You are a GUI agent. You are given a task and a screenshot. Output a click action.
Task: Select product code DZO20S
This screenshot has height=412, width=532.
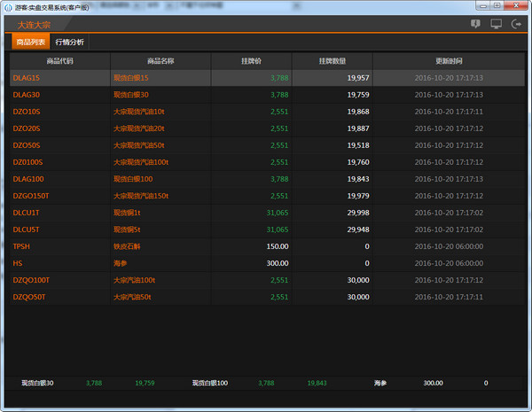(27, 128)
